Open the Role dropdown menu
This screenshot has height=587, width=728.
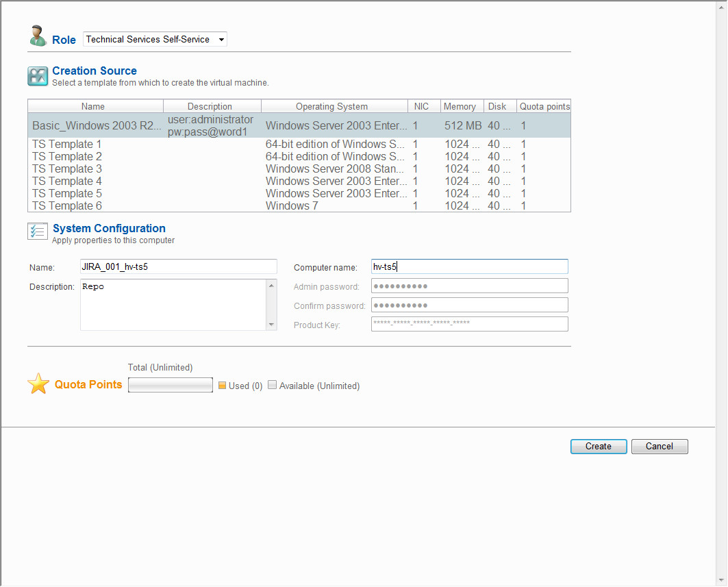click(221, 40)
